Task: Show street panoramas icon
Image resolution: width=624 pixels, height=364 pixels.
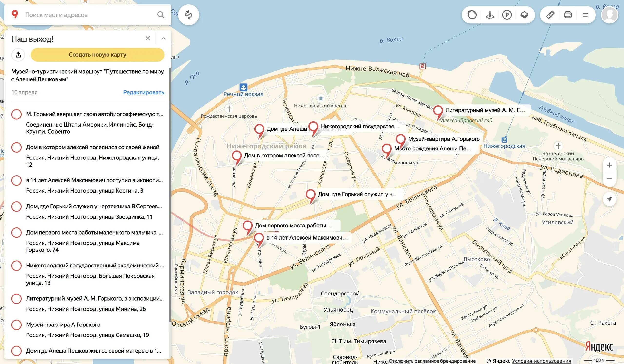Action: (489, 15)
